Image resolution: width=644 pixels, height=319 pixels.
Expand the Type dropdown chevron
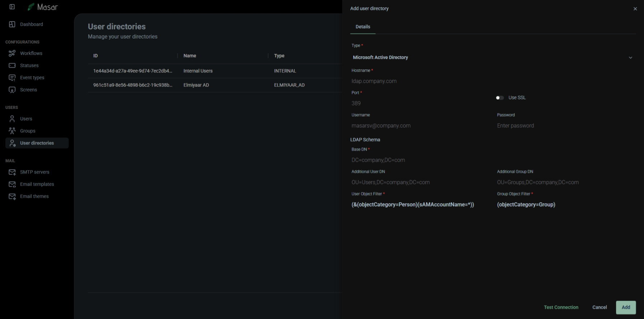point(630,57)
